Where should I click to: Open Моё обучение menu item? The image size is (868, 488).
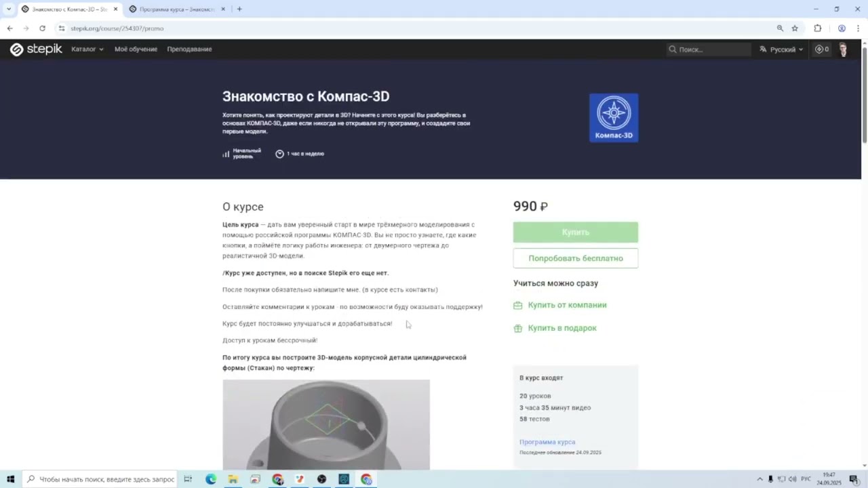click(x=136, y=49)
